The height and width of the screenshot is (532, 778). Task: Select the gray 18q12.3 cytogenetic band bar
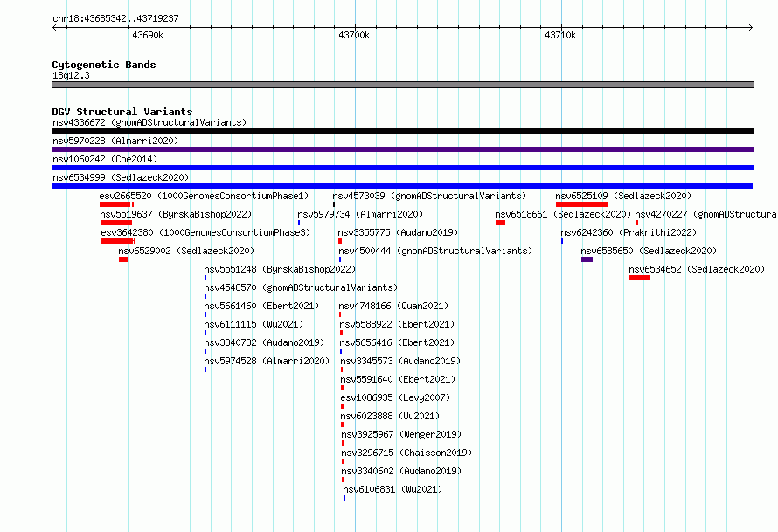click(402, 85)
